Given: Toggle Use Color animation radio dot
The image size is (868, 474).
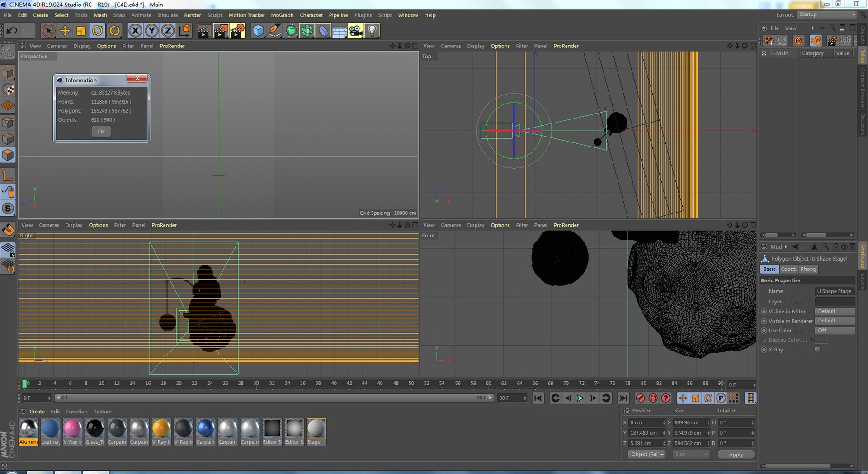Looking at the screenshot, I should pyautogui.click(x=764, y=331).
